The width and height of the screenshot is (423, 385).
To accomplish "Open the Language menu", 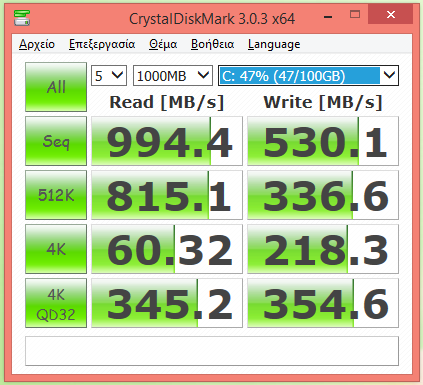I will click(274, 44).
